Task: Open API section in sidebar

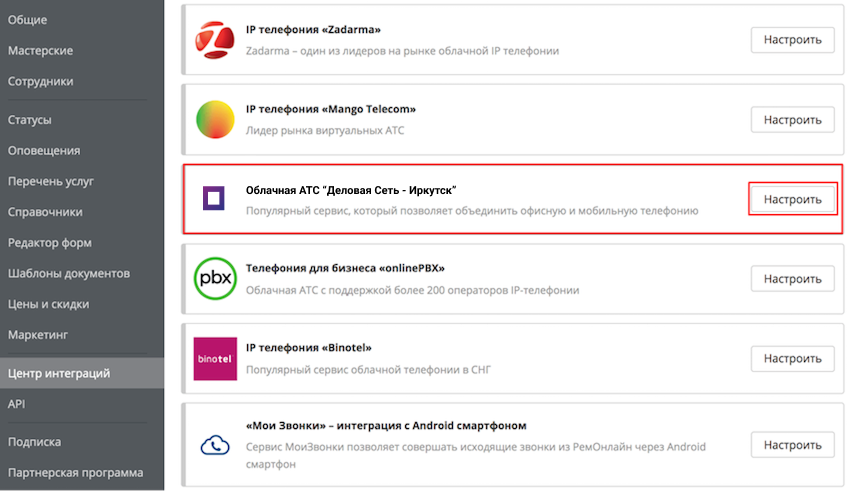Action: coord(17,404)
